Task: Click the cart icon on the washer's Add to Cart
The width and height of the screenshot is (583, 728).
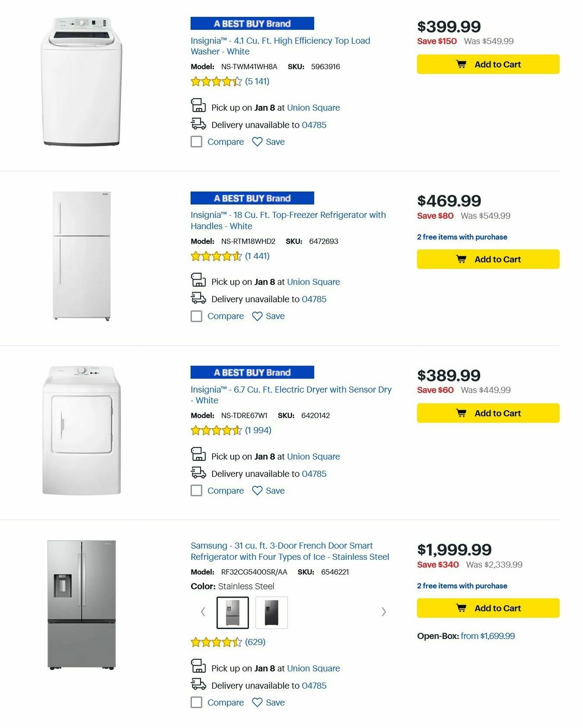Action: 461,64
